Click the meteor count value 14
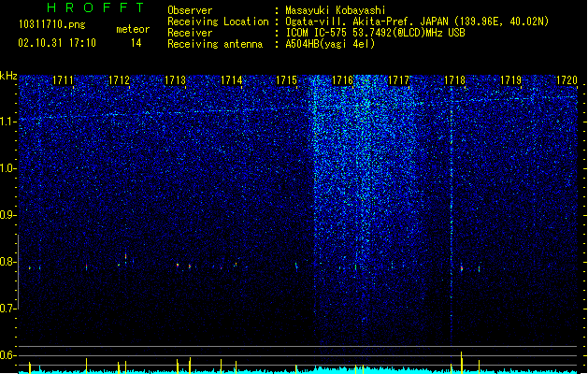Image resolution: width=588 pixels, height=374 pixels. click(136, 43)
